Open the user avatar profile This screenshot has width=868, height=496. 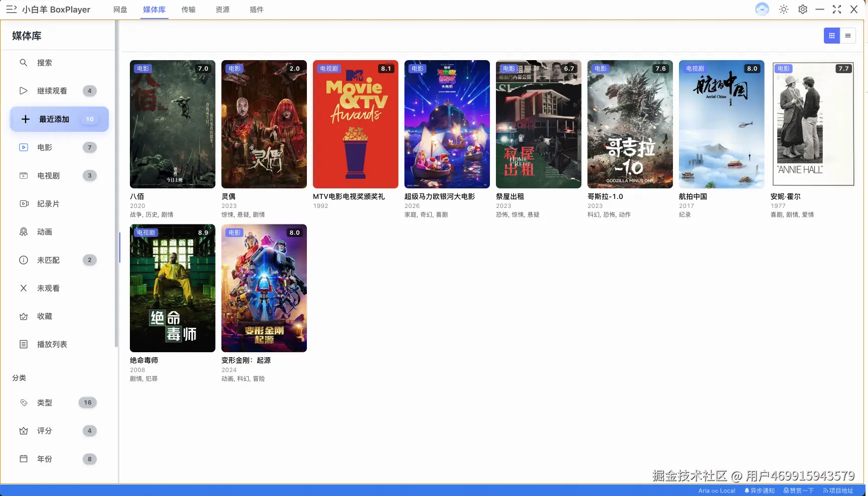click(762, 10)
